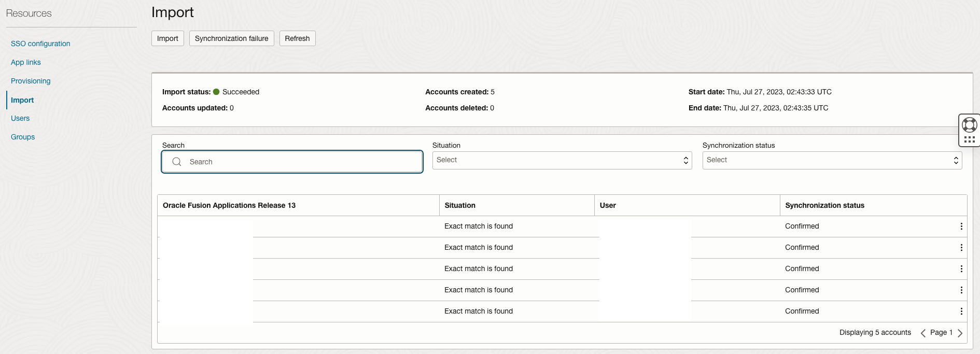Click the magnifier icon in Search box
The image size is (980, 354).
pos(177,162)
